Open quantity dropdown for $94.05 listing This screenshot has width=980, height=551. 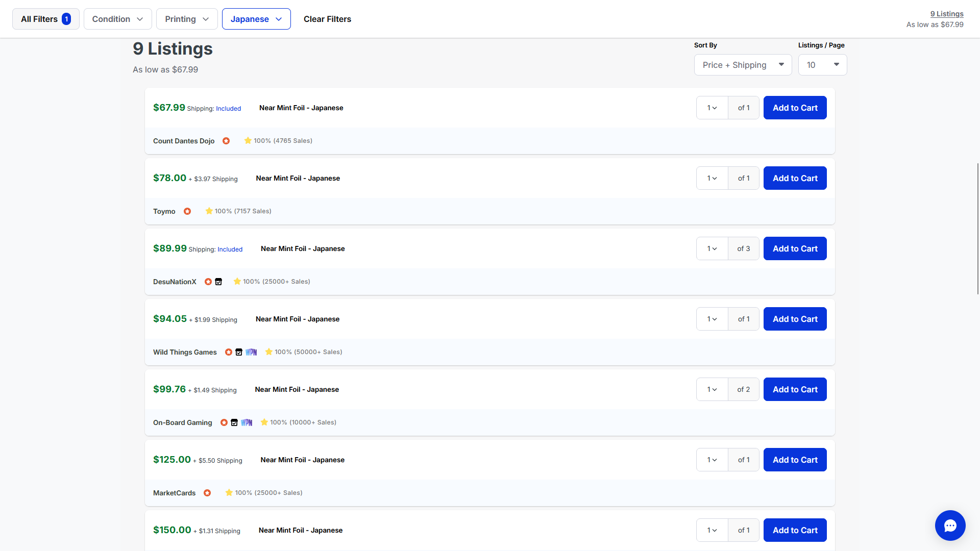point(712,319)
